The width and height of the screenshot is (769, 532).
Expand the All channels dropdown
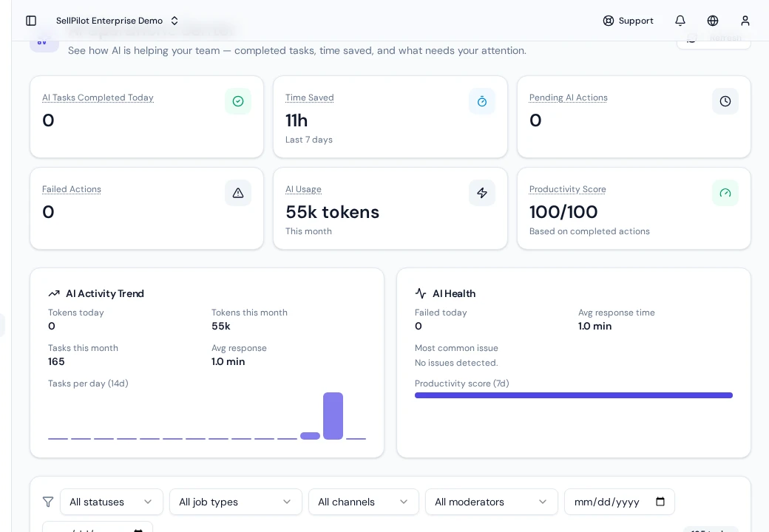tap(363, 502)
